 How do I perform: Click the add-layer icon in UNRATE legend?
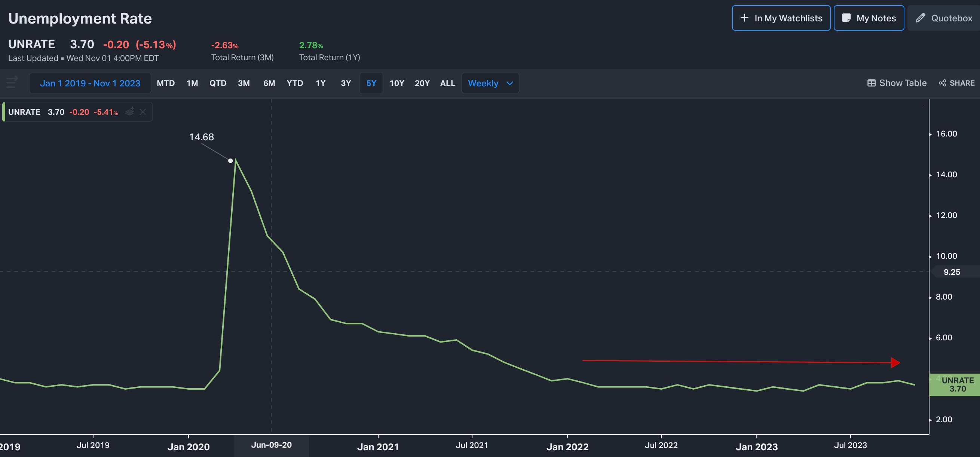(x=130, y=111)
